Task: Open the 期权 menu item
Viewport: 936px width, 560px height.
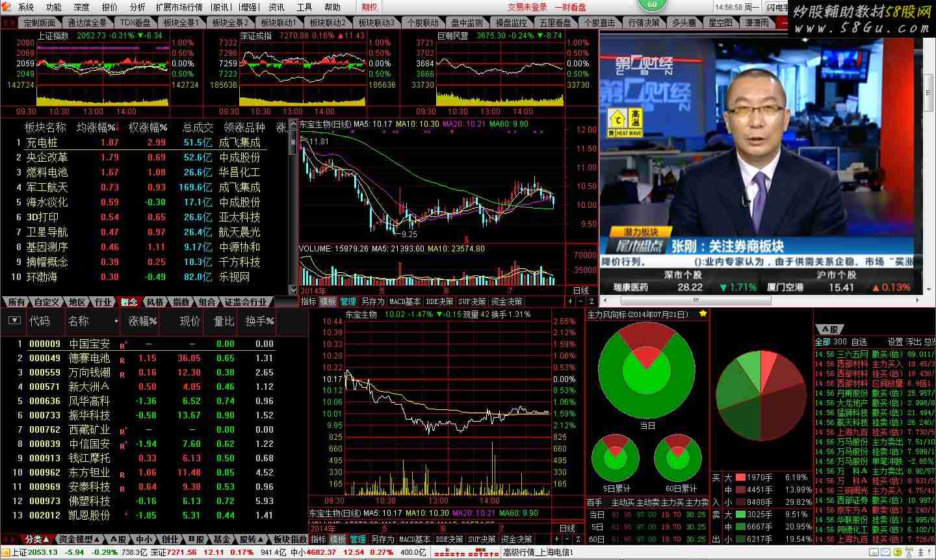Action: point(369,7)
